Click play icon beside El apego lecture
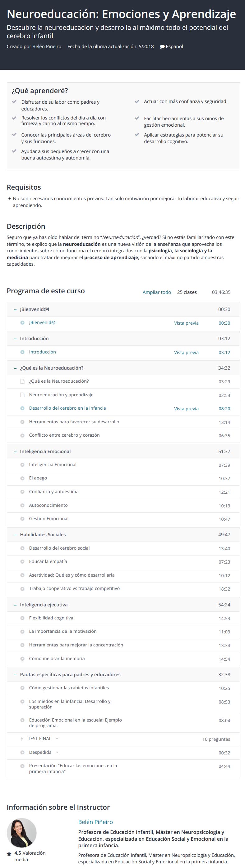 coord(22,478)
